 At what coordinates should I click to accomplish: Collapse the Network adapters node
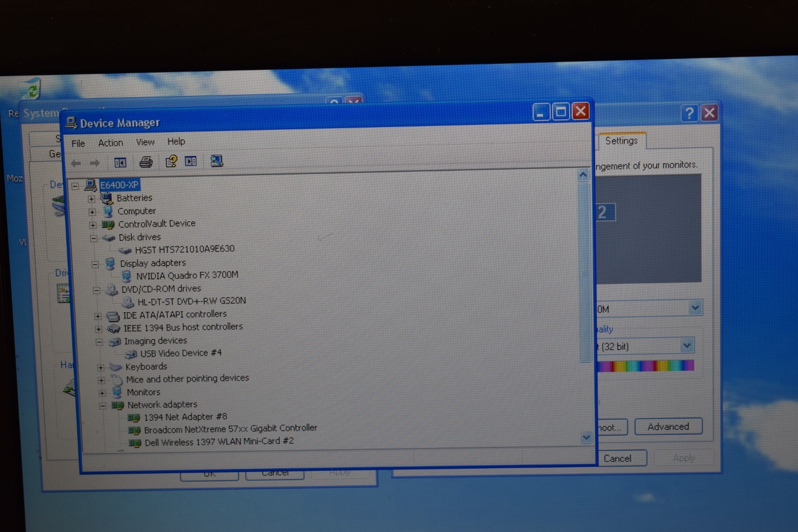[103, 406]
